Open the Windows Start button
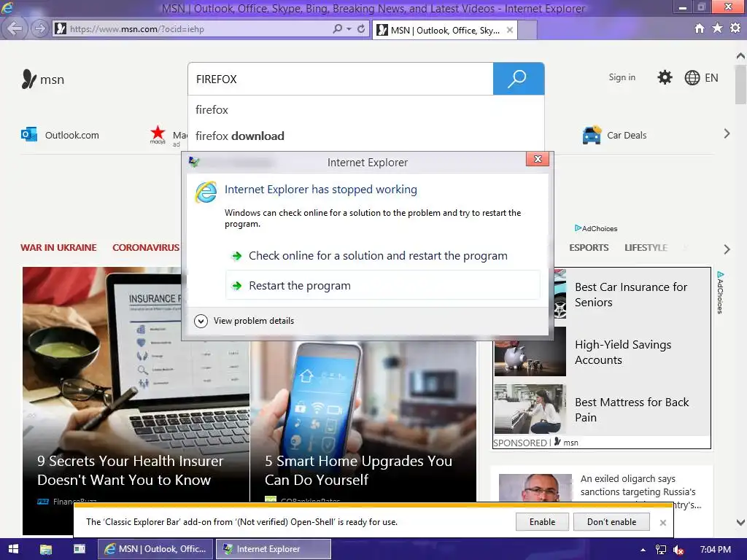Screen dimensions: 747x560 click(x=13, y=549)
